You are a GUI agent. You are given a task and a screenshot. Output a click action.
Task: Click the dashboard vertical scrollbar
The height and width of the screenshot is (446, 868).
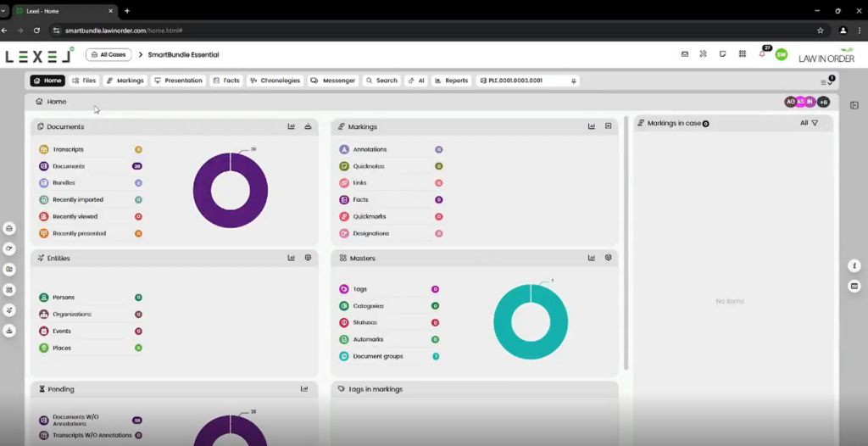coord(626,243)
